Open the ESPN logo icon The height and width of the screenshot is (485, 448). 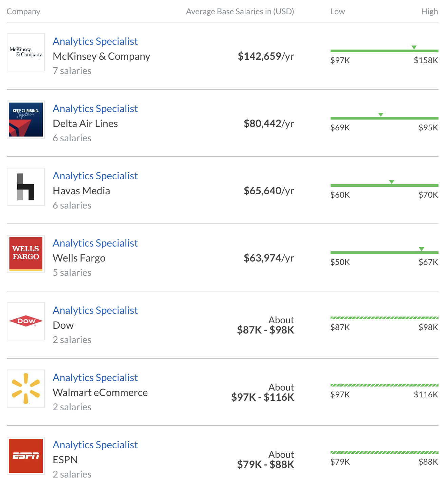coord(26,456)
